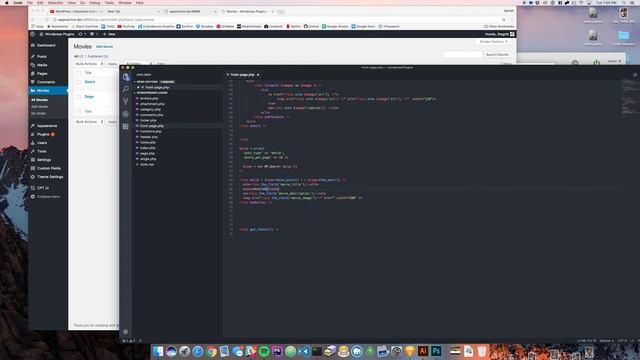Open the New content menu in WordPress admin bar
This screenshot has height=360, width=640.
tap(109, 34)
